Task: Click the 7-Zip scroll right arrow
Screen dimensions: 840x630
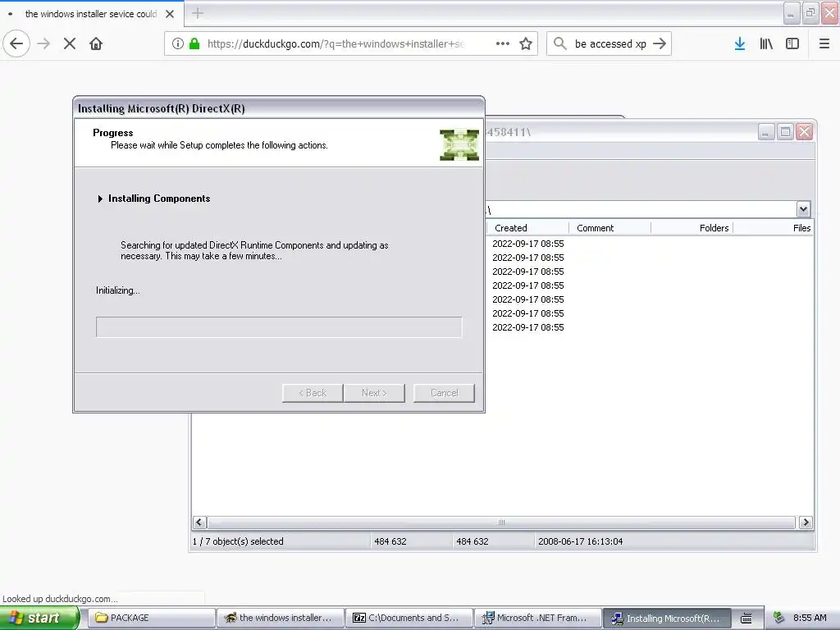Action: click(806, 523)
